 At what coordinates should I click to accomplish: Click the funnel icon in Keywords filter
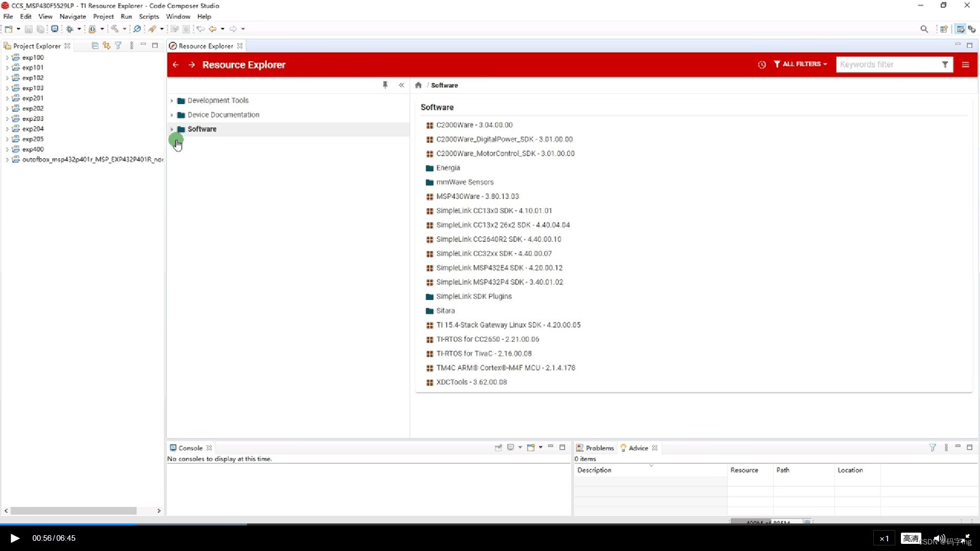click(945, 65)
